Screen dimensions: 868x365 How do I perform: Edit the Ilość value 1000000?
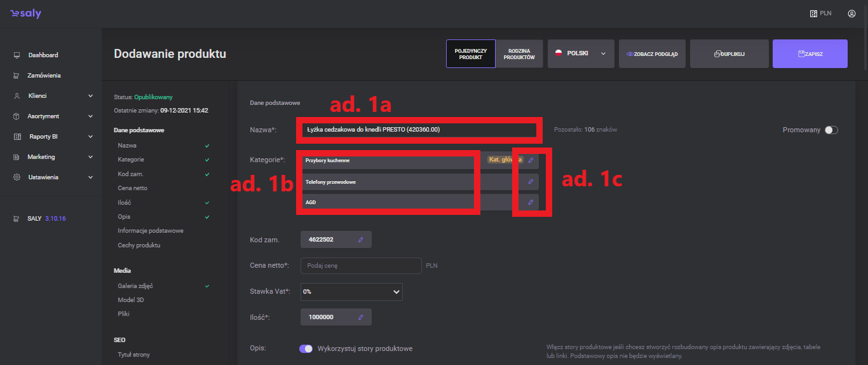pos(360,317)
